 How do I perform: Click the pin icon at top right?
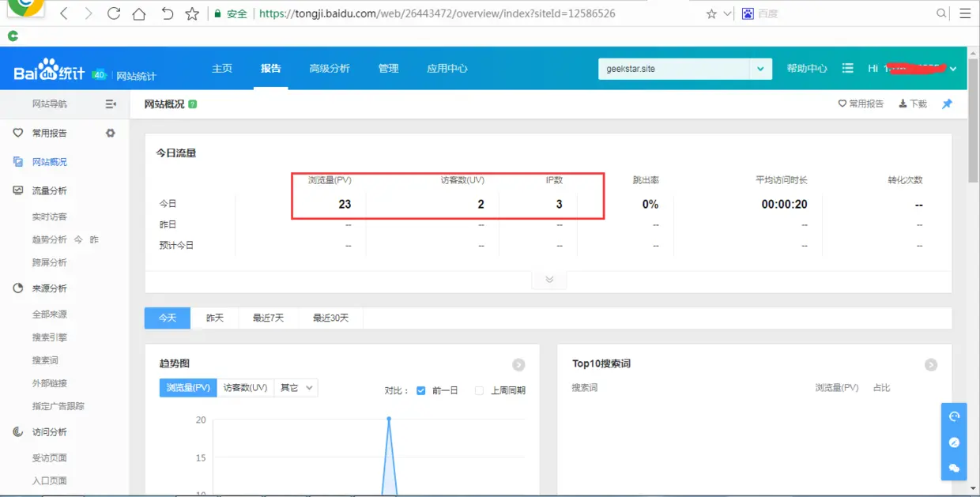click(947, 104)
